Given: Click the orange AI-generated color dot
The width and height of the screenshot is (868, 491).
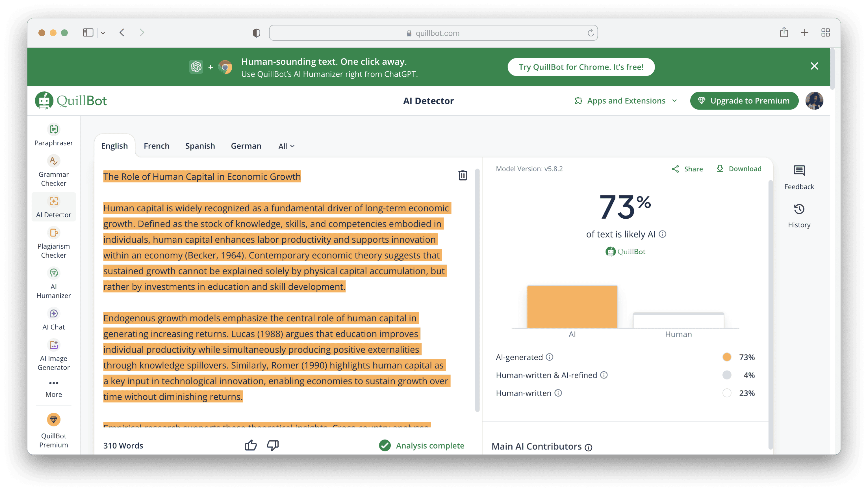Looking at the screenshot, I should tap(726, 357).
